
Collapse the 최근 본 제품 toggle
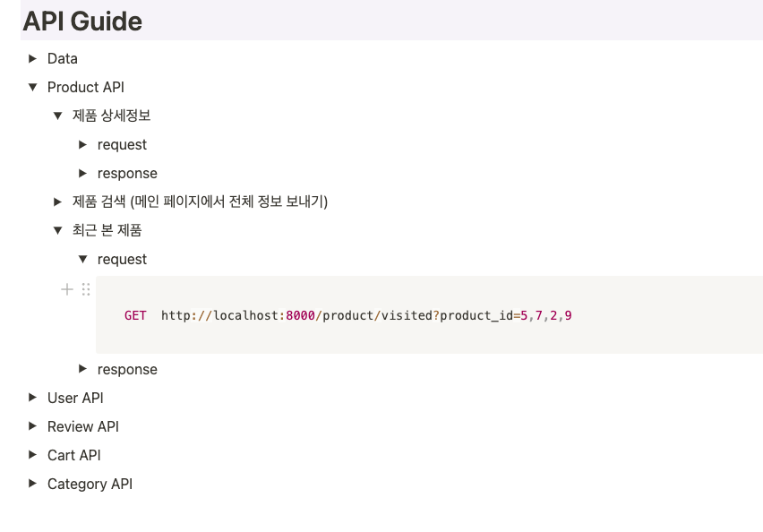tap(57, 230)
